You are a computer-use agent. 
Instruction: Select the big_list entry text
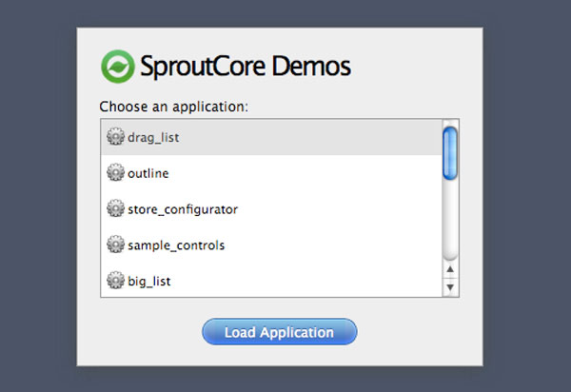149,282
